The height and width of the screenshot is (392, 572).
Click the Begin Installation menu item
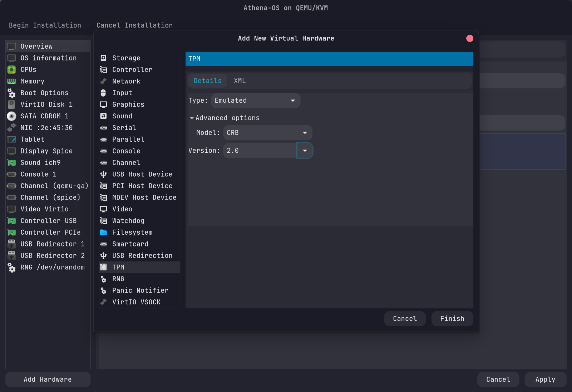45,25
